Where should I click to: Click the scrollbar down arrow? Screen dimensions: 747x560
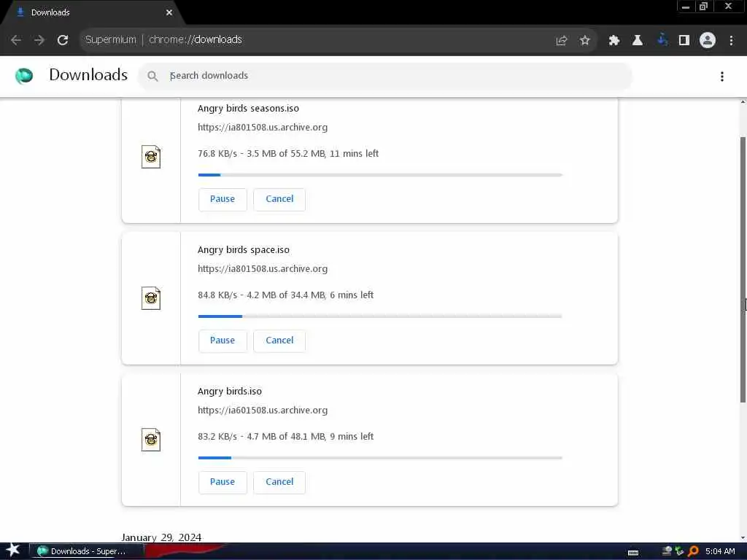(x=743, y=538)
